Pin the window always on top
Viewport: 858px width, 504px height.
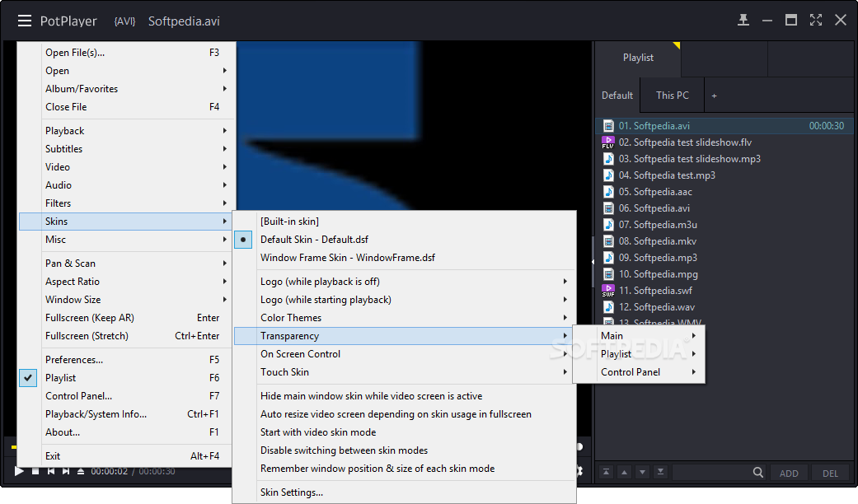(x=743, y=21)
